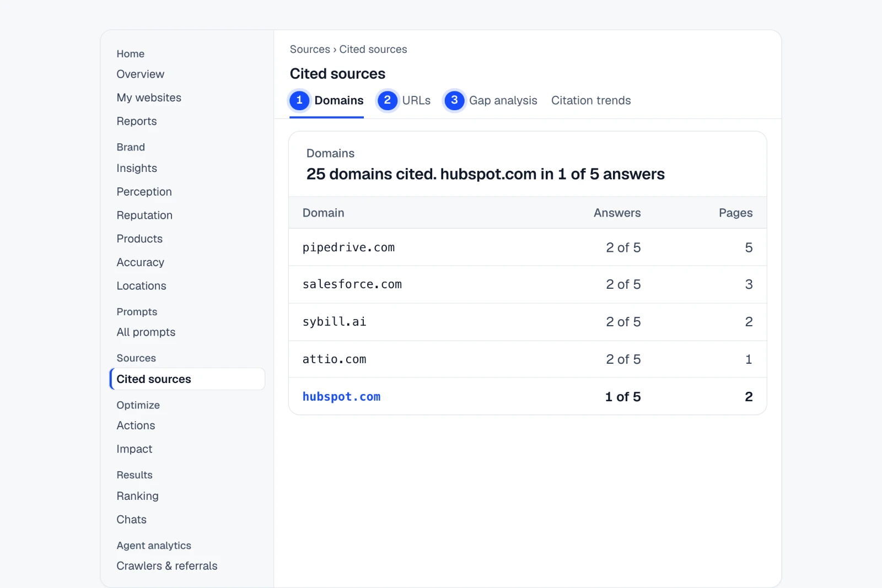Click the Sources breadcrumb link
Image resolution: width=882 pixels, height=588 pixels.
tap(310, 50)
